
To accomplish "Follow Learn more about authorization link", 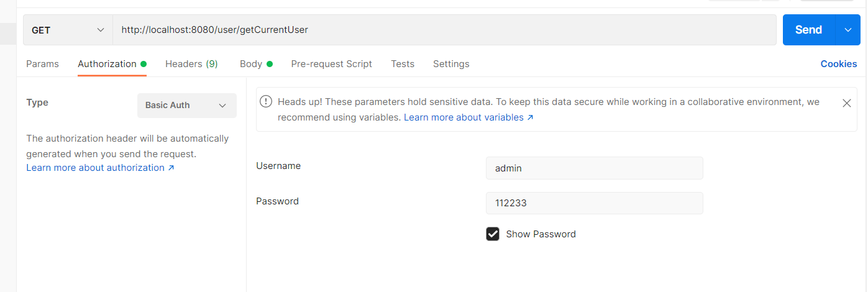I will click(100, 168).
